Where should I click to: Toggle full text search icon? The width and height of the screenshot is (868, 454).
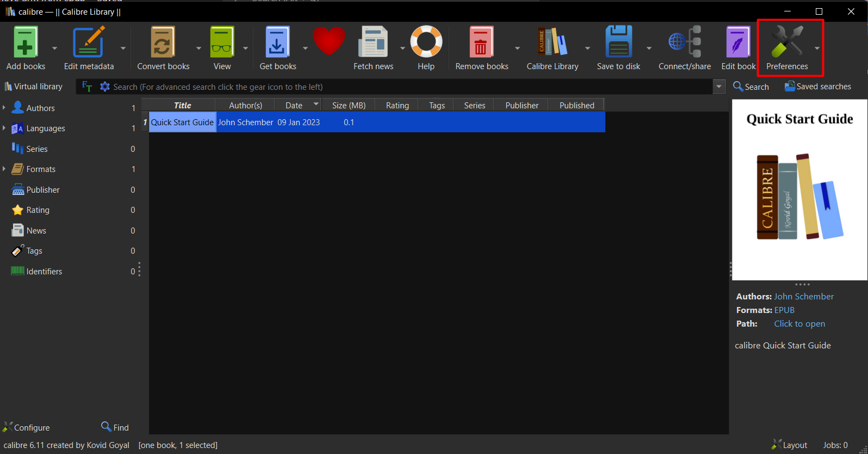(86, 87)
